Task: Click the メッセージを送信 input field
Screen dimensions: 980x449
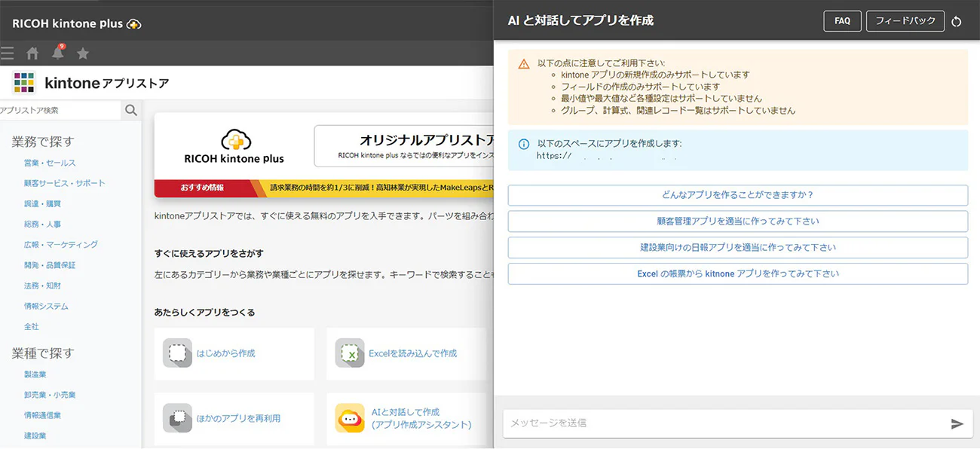Action: click(x=724, y=423)
